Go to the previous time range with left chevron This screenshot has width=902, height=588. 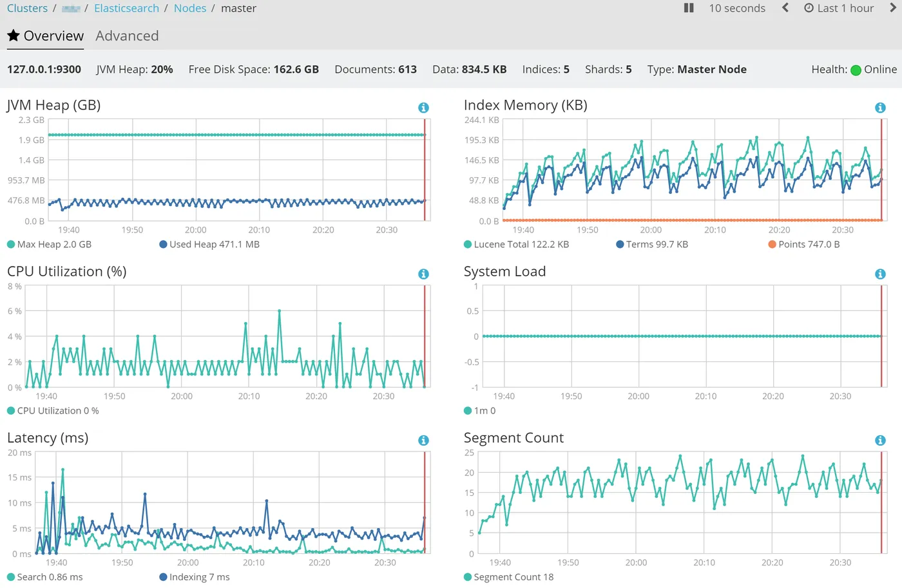click(785, 8)
